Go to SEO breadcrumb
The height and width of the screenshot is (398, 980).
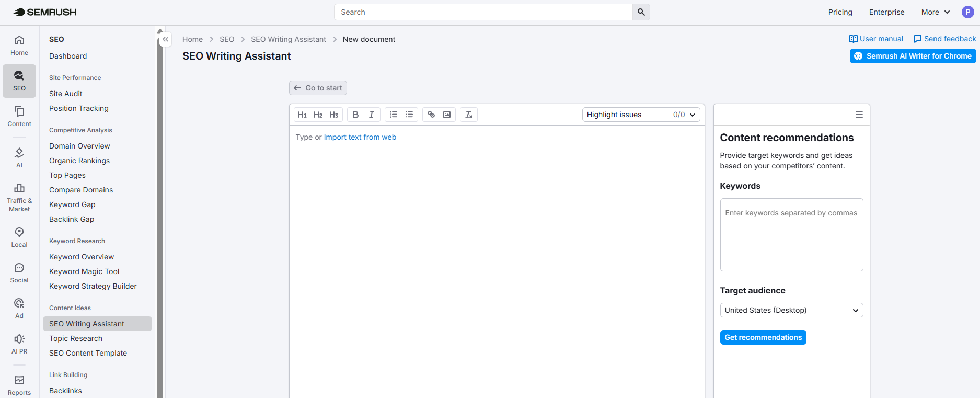coord(227,39)
